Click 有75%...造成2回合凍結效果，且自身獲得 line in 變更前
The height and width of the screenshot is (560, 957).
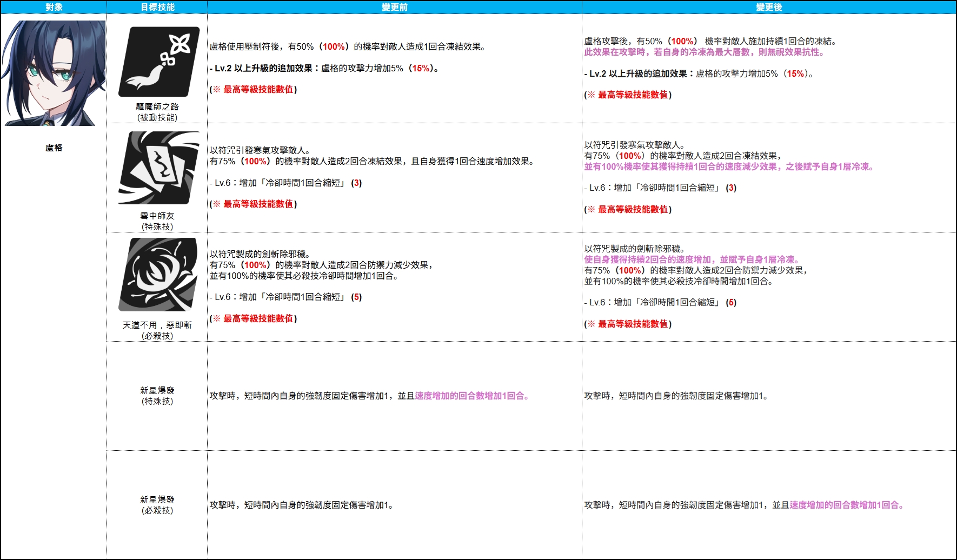(x=372, y=161)
